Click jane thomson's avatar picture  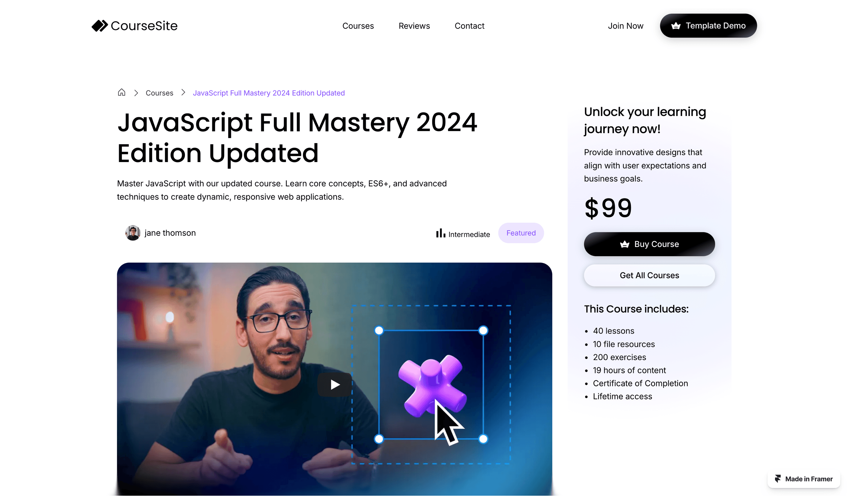(133, 233)
